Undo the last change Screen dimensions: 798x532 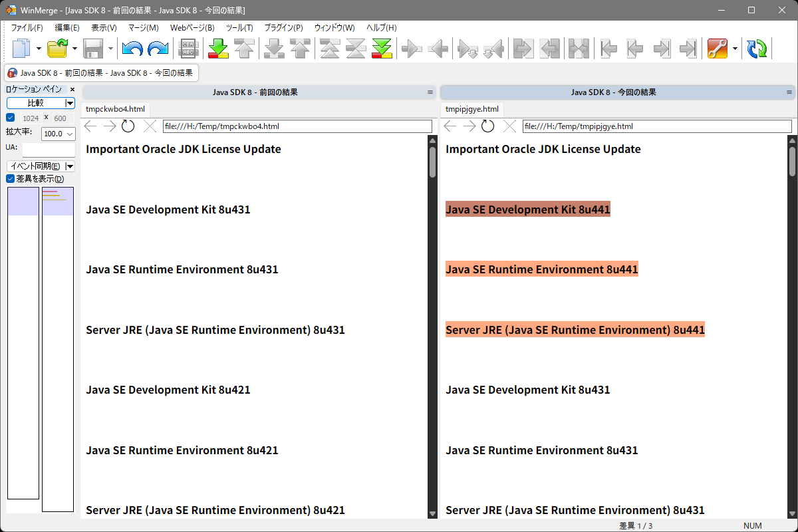pyautogui.click(x=132, y=49)
